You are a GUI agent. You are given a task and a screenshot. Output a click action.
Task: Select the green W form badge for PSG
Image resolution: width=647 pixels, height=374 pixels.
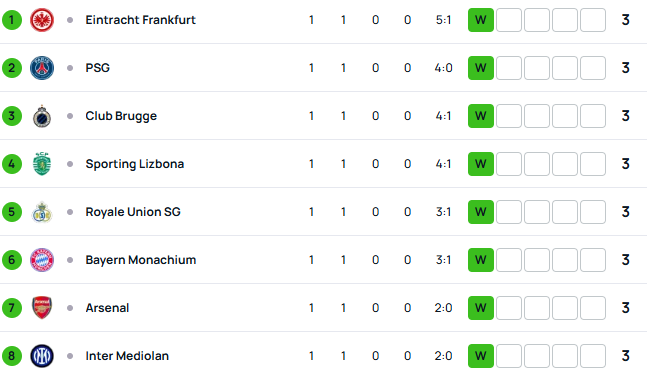[x=481, y=68]
